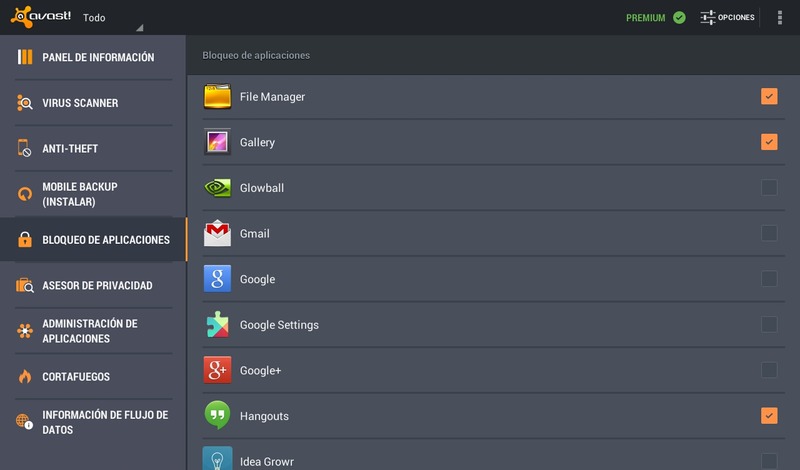Go to Panel de Información

tap(93, 57)
